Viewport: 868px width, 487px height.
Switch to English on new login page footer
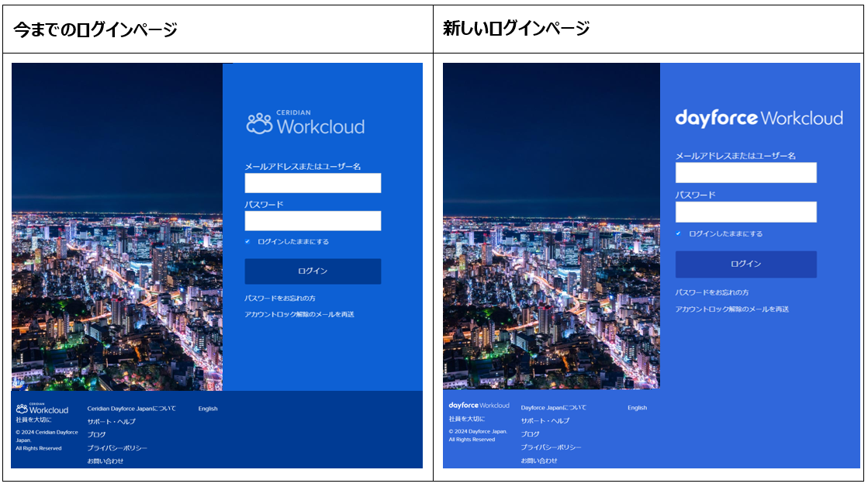click(x=637, y=407)
